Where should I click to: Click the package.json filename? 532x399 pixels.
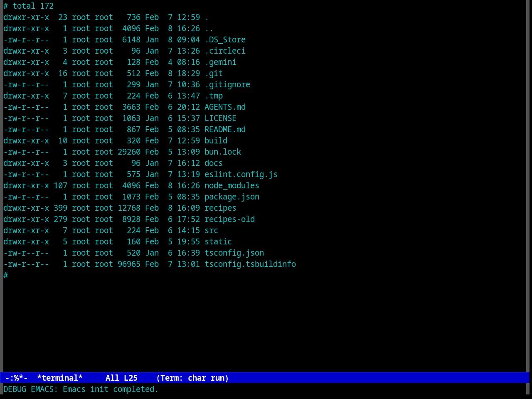click(x=232, y=197)
